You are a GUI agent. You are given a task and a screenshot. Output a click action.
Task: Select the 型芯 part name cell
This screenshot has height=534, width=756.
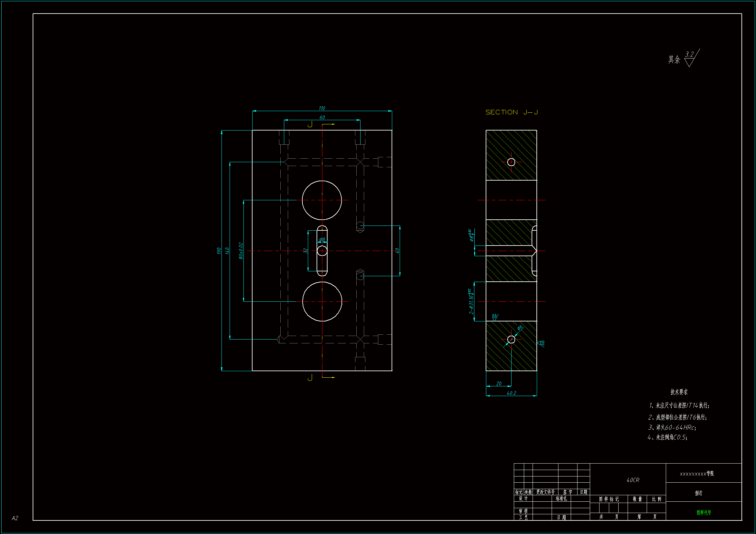coord(698,493)
